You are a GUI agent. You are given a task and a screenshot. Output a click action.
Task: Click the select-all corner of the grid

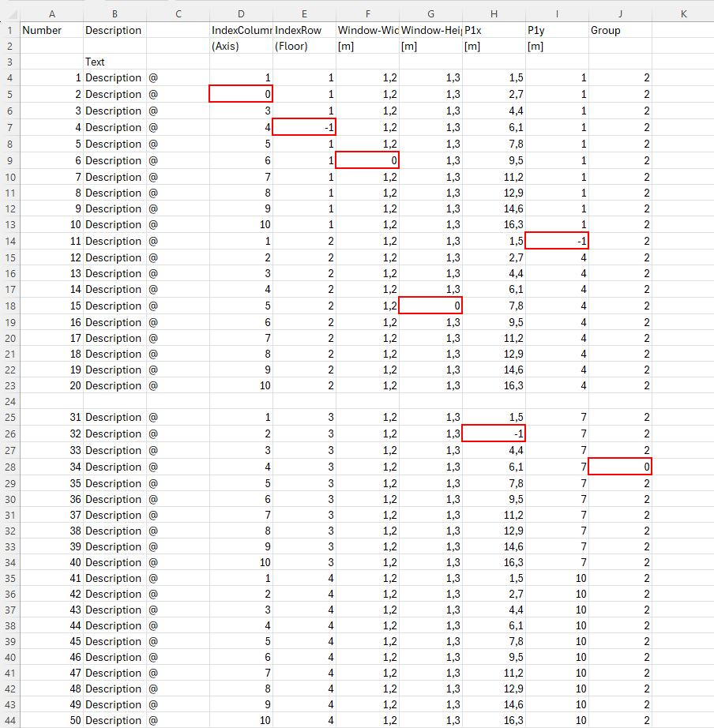pyautogui.click(x=9, y=13)
